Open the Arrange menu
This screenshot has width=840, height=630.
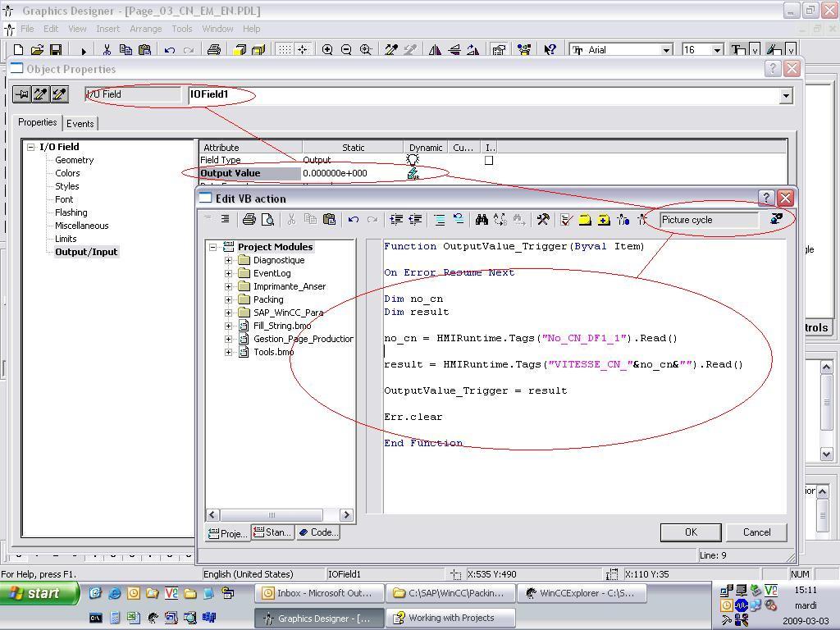tap(145, 29)
